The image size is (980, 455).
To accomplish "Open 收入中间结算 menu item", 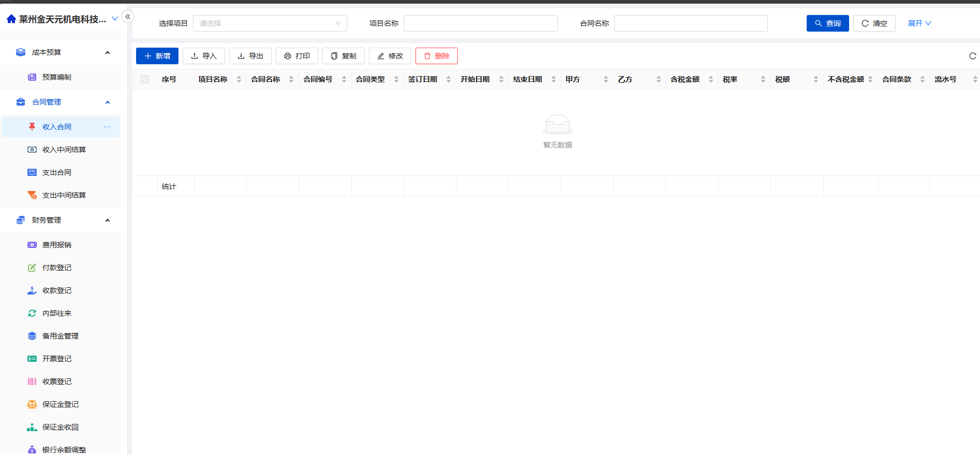I will tap(64, 150).
